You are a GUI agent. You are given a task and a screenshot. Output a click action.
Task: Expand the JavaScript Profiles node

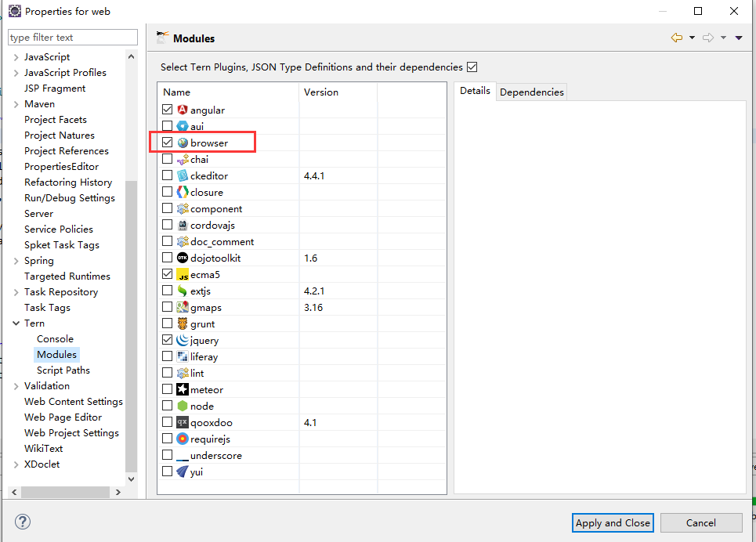(x=16, y=73)
